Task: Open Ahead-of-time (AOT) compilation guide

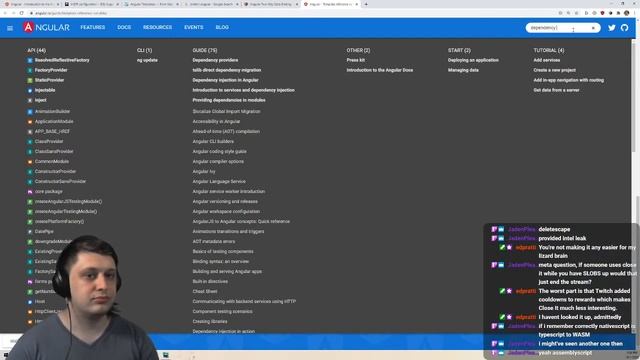Action: (226, 131)
